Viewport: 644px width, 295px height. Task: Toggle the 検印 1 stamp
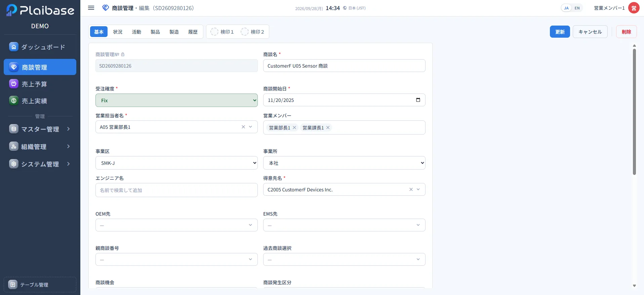222,32
